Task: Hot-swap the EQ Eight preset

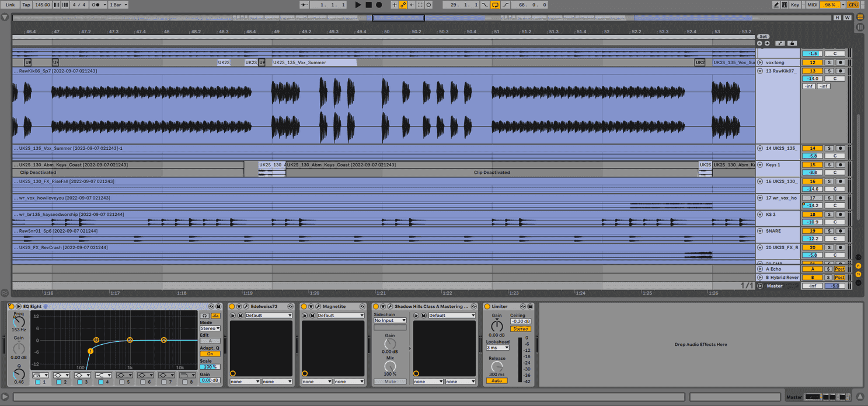Action: 211,306
